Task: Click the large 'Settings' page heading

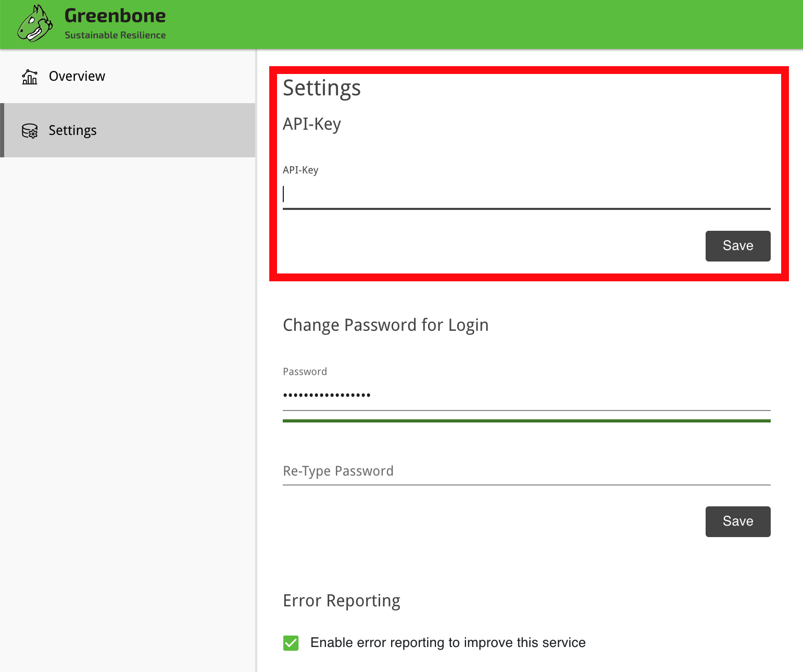Action: click(x=322, y=88)
